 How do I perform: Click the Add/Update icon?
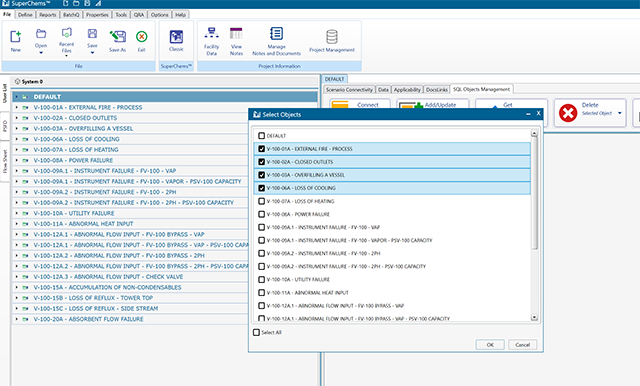click(x=410, y=106)
